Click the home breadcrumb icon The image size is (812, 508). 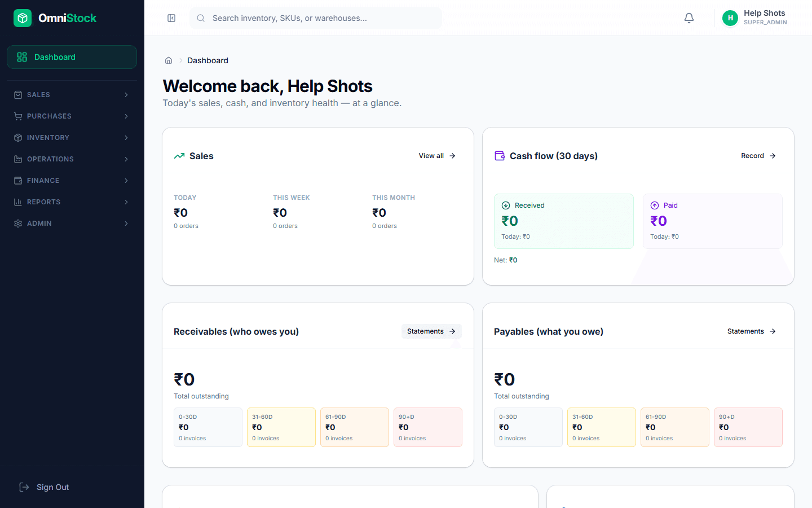tap(169, 60)
